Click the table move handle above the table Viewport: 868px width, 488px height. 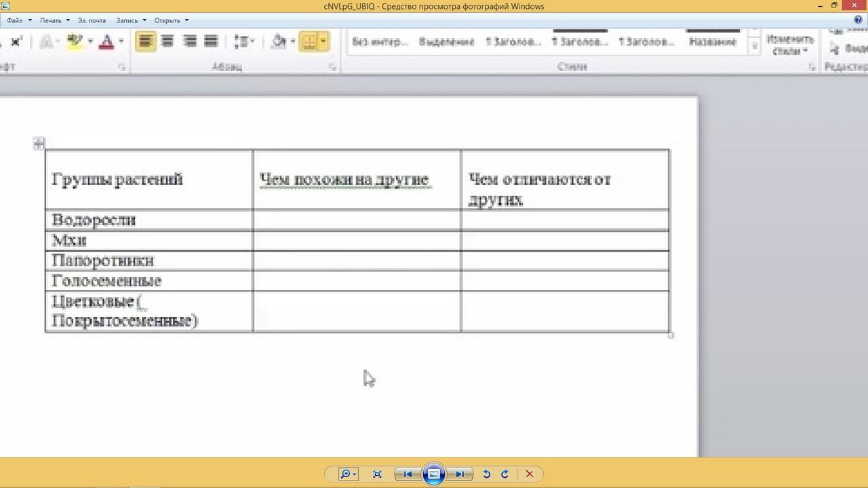tap(39, 143)
